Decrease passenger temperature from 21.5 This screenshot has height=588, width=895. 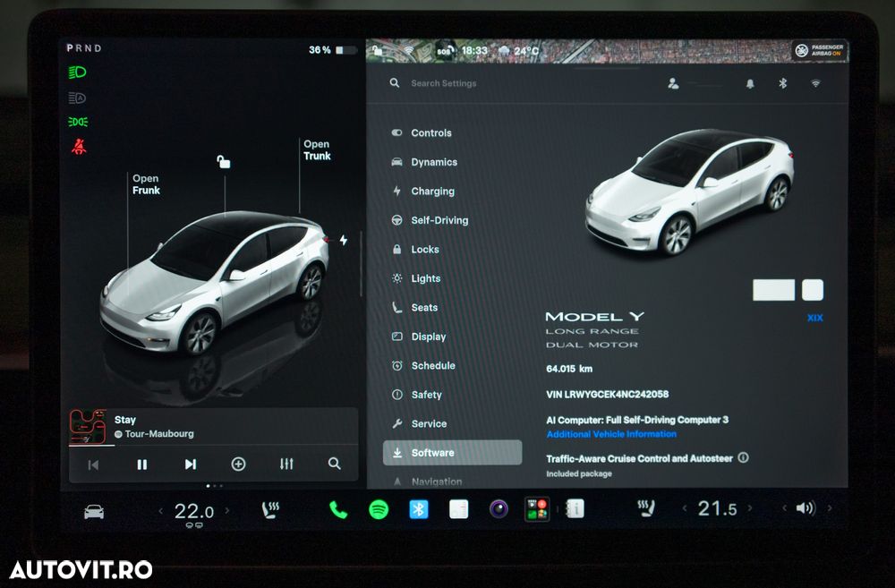coord(685,508)
